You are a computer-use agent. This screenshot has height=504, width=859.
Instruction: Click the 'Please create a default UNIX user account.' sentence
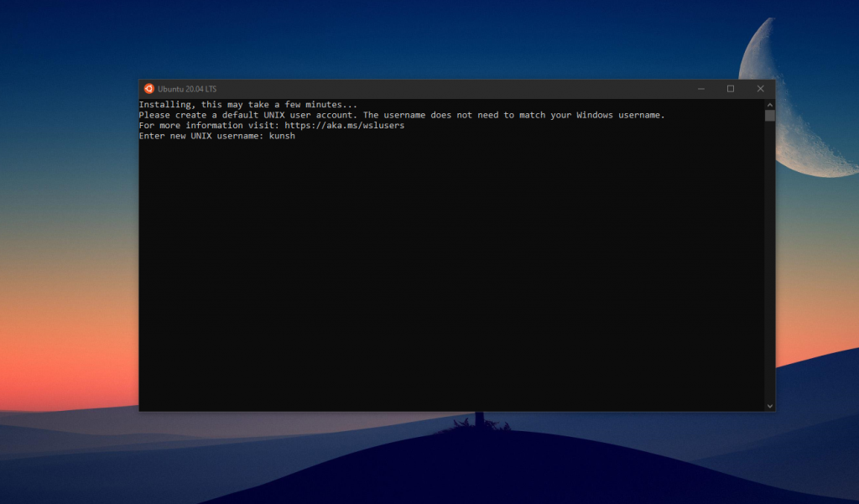pos(248,115)
